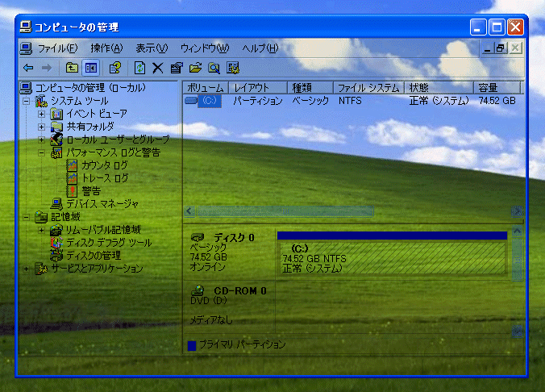545x392 pixels.
Task: Open the 表示(V) menu
Action: 152,48
